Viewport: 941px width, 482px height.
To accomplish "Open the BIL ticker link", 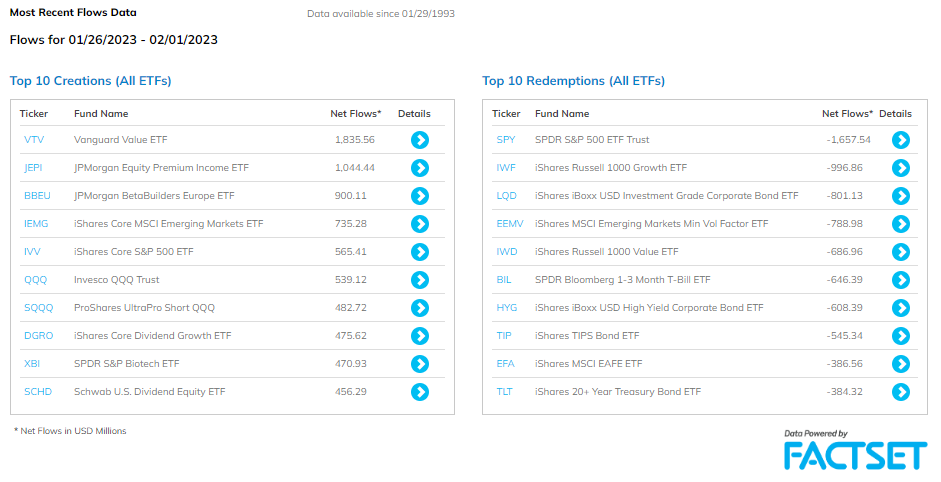I will (504, 280).
